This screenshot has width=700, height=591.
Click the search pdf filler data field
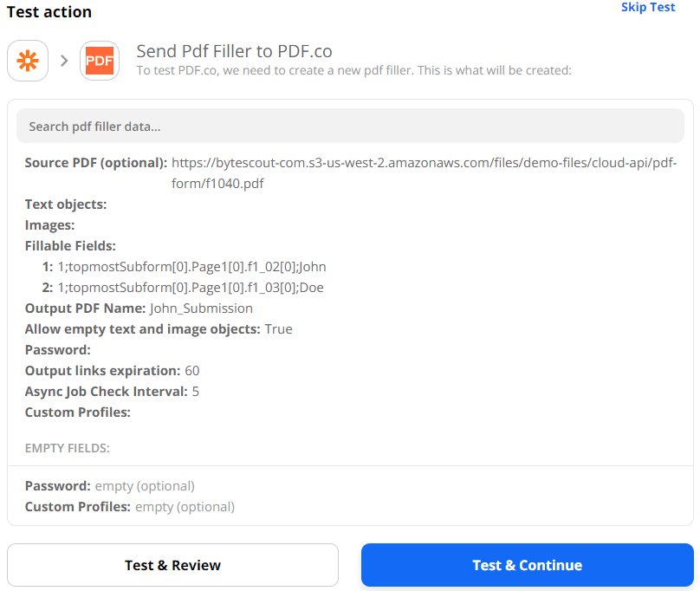tap(349, 126)
